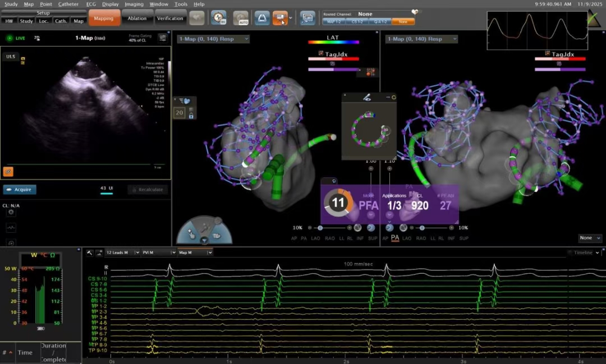Viewport: 606px width, 364px height.
Task: Open the Imaging menu
Action: pyautogui.click(x=134, y=4)
